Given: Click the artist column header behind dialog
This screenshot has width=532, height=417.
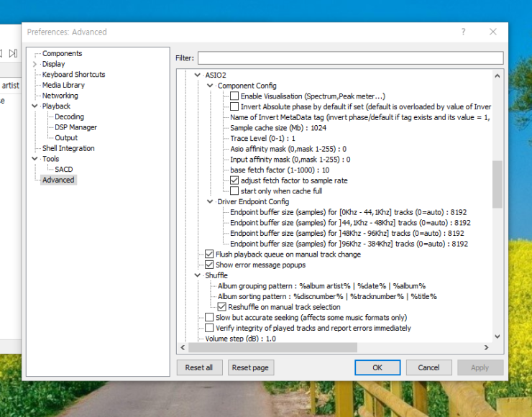Looking at the screenshot, I should point(10,86).
